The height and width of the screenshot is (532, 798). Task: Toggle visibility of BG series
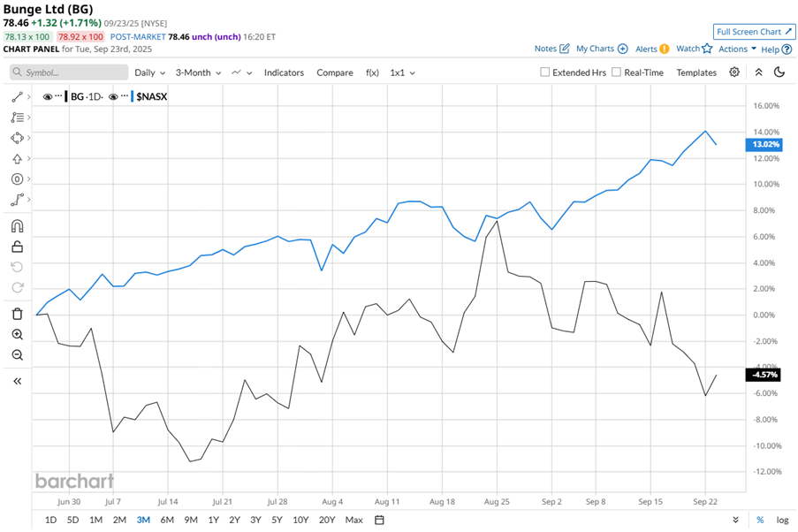(x=48, y=96)
